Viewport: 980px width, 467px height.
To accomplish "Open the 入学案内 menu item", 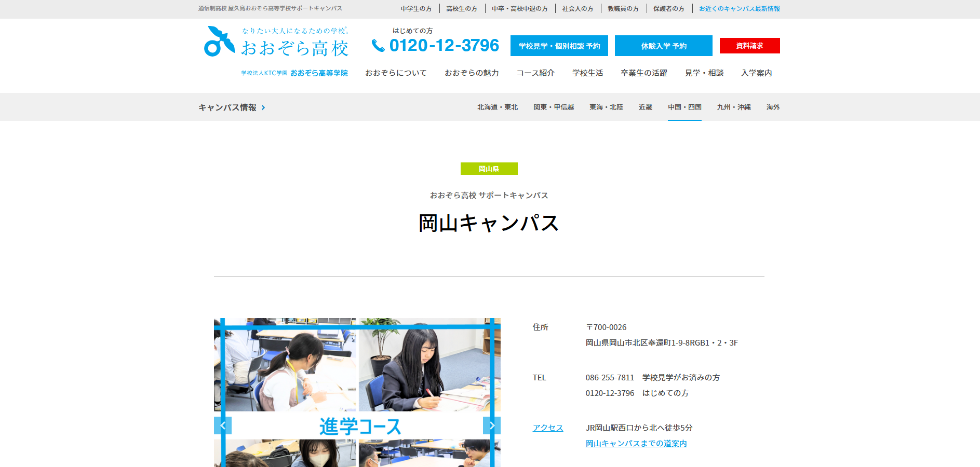I will pos(756,73).
